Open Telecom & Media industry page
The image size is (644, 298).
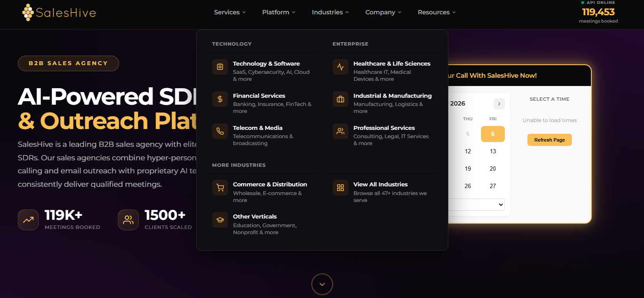[262, 135]
